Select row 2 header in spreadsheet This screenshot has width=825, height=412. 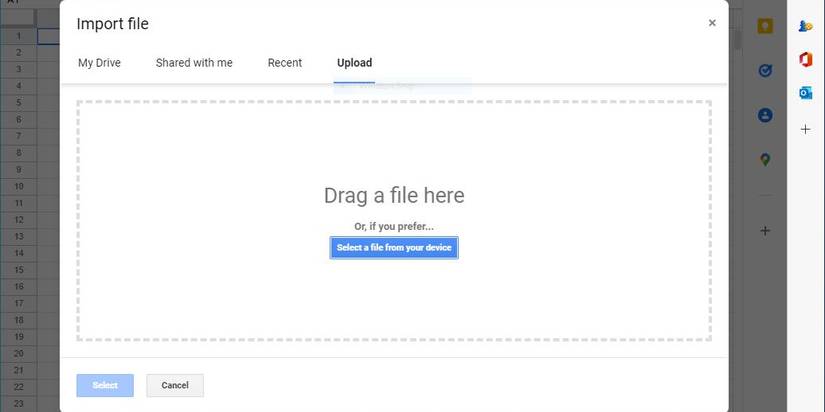click(18, 53)
